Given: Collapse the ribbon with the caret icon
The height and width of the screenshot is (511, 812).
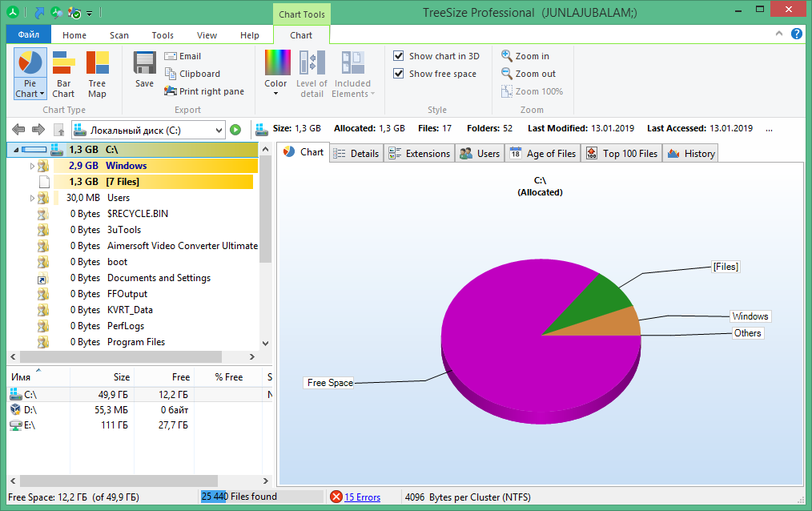Looking at the screenshot, I should pyautogui.click(x=779, y=34).
